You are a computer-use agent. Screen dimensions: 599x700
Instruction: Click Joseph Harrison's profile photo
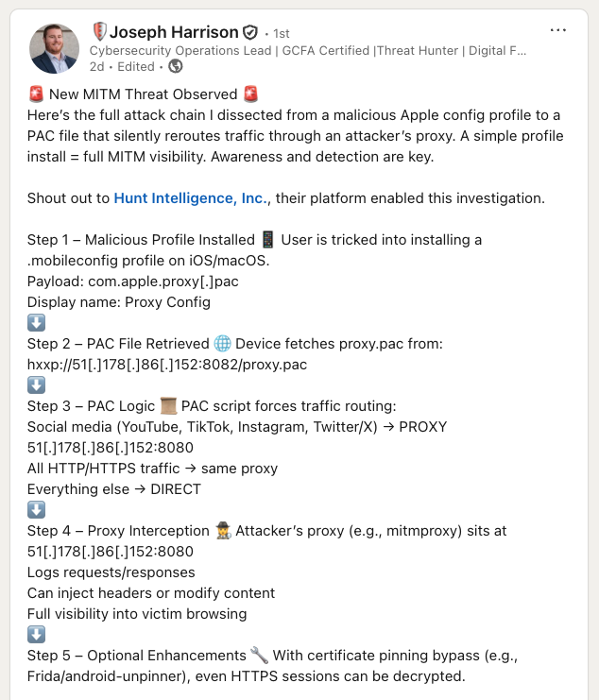pyautogui.click(x=55, y=49)
